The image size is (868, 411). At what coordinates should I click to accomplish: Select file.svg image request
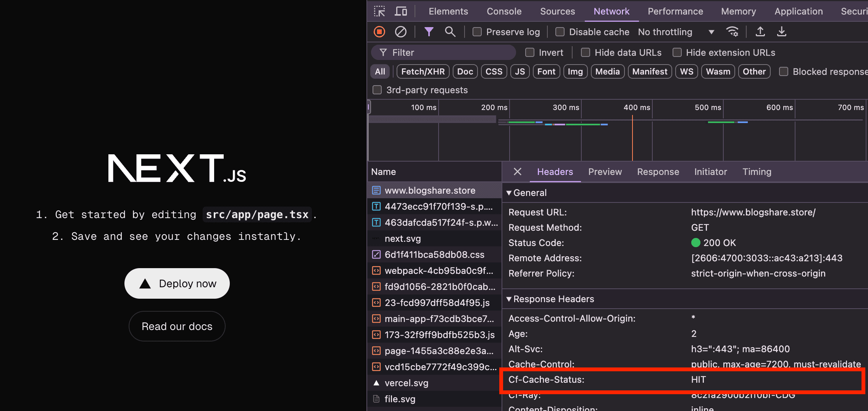click(434, 399)
